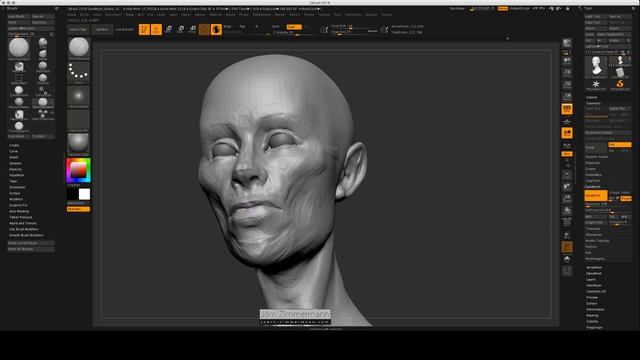Click the LightBox button in top shelf
Viewport: 640px width, 360px height.
(102, 29)
